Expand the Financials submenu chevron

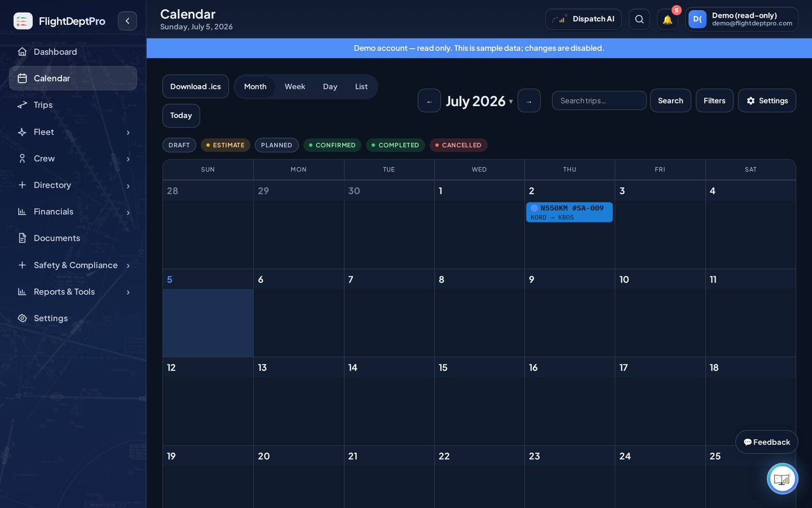[128, 212]
